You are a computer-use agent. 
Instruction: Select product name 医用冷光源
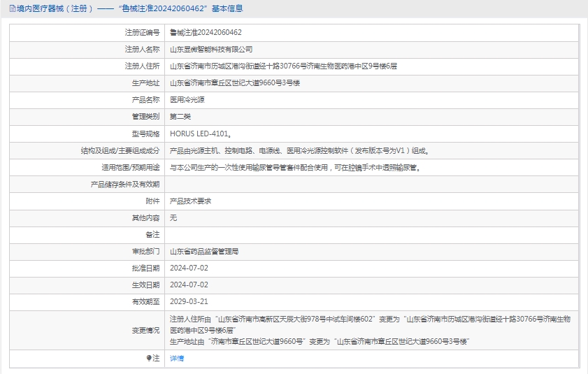point(187,100)
